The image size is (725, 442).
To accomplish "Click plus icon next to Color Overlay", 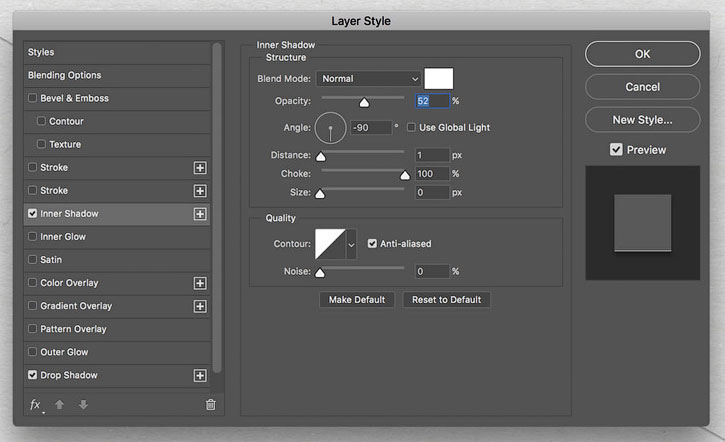I will tap(200, 283).
